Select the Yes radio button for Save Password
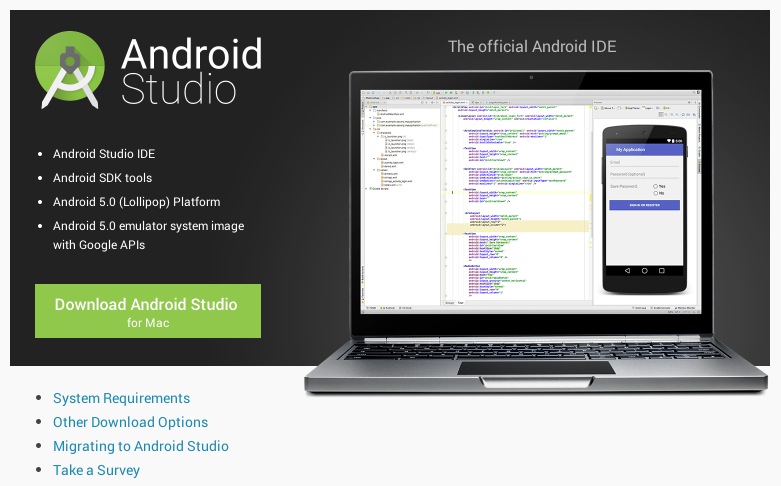Image resolution: width=781 pixels, height=486 pixels. pos(655,186)
